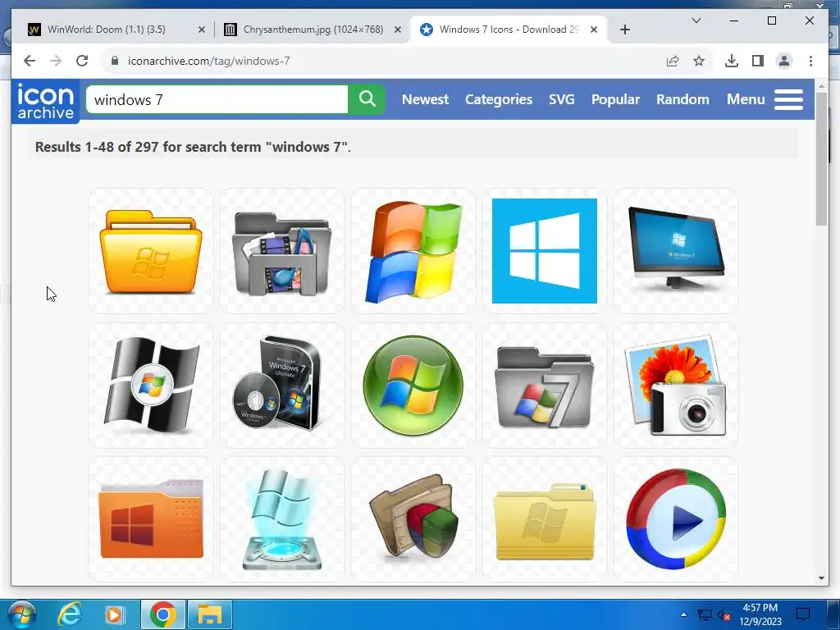Open the hologram Windows flag icon
The height and width of the screenshot is (630, 840).
pos(282,519)
